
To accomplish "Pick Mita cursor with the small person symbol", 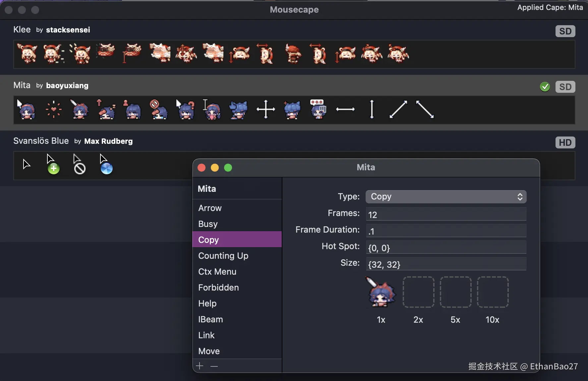I will 133,109.
